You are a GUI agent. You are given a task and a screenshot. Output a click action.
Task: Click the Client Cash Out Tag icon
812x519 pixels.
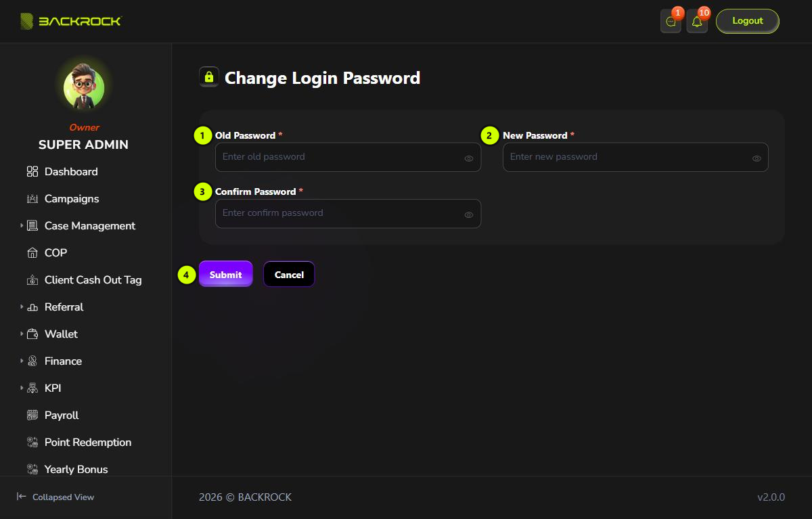32,280
